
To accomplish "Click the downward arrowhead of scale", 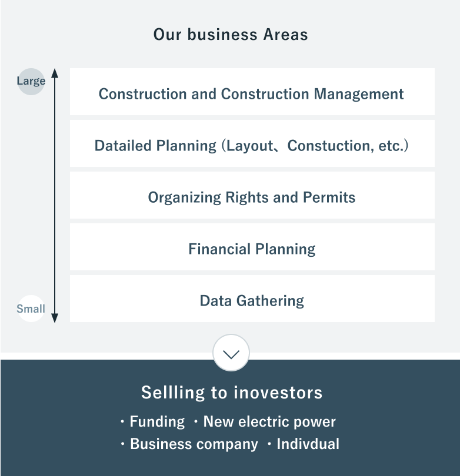I will click(55, 318).
